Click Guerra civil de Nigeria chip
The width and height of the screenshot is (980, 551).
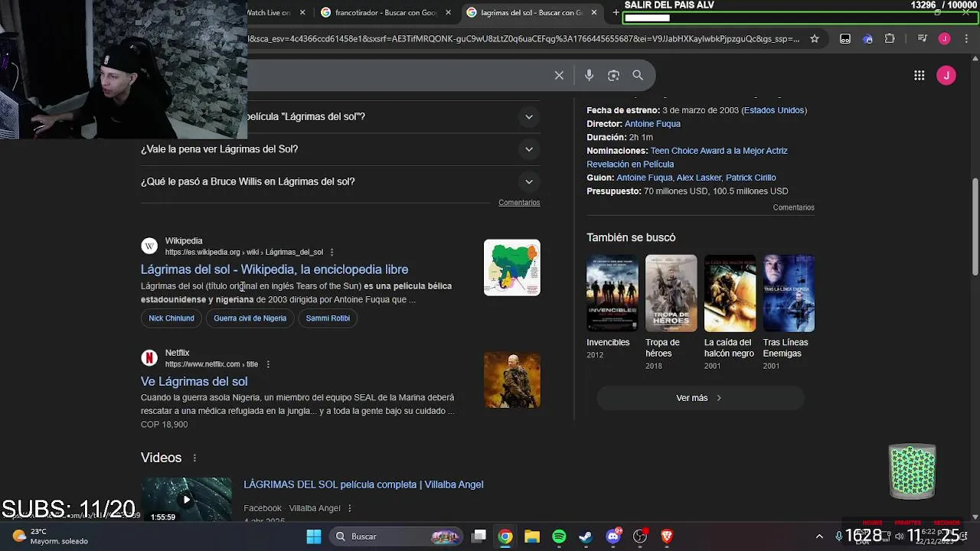(250, 318)
